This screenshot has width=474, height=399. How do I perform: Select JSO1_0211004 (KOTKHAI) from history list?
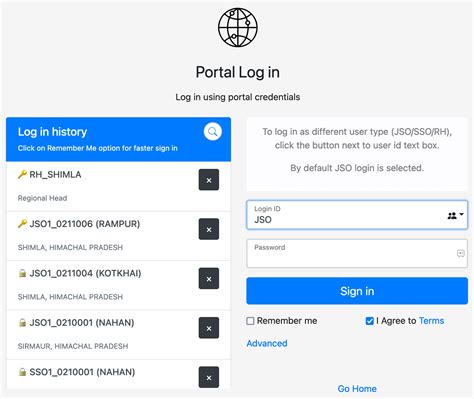118,285
